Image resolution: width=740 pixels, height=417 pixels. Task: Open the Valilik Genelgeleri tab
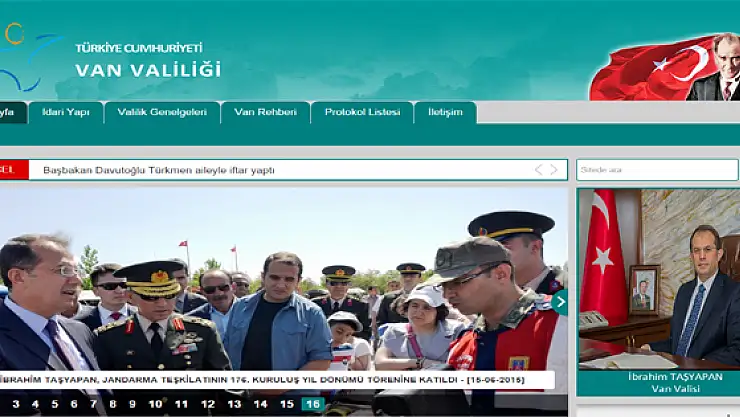pos(162,112)
